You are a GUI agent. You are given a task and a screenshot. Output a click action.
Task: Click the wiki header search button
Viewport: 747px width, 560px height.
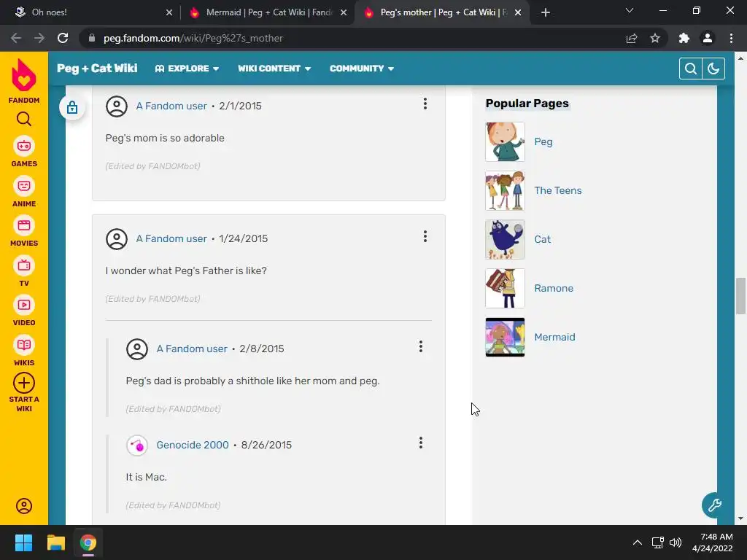(x=690, y=69)
